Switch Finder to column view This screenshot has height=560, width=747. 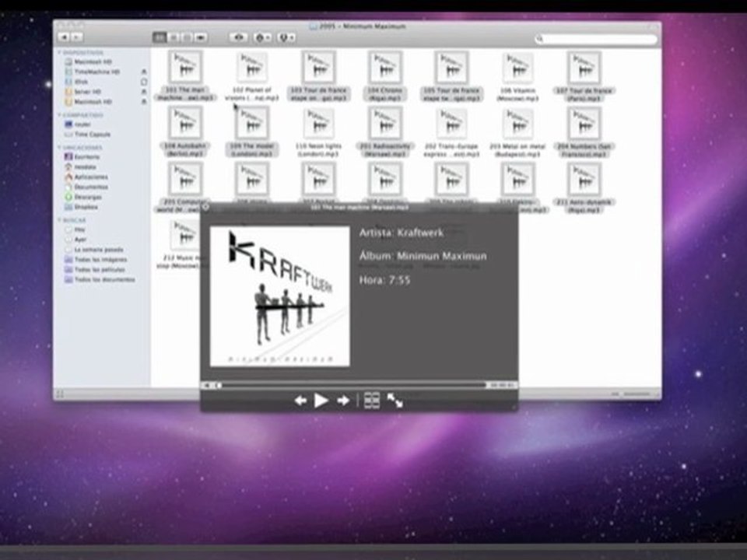(187, 37)
